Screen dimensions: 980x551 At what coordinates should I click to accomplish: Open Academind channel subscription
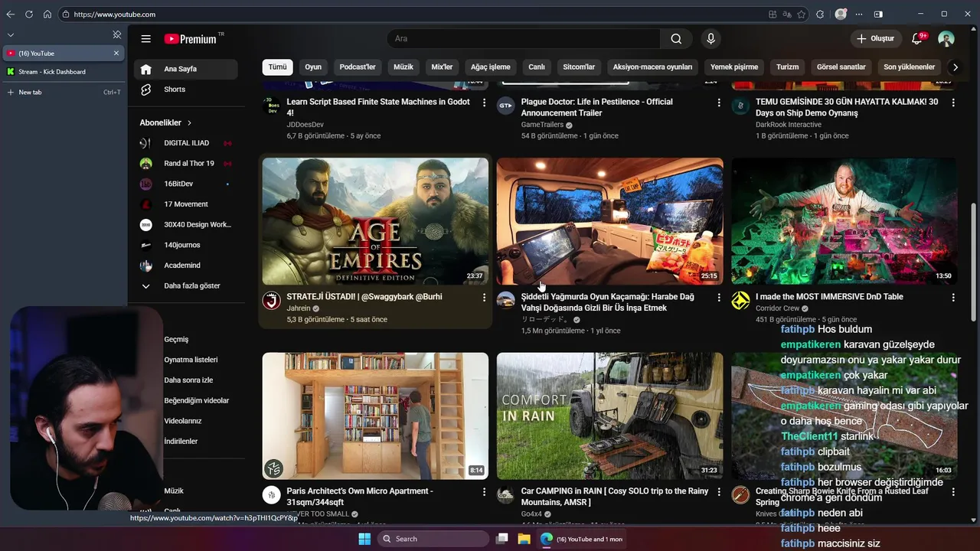pyautogui.click(x=186, y=266)
